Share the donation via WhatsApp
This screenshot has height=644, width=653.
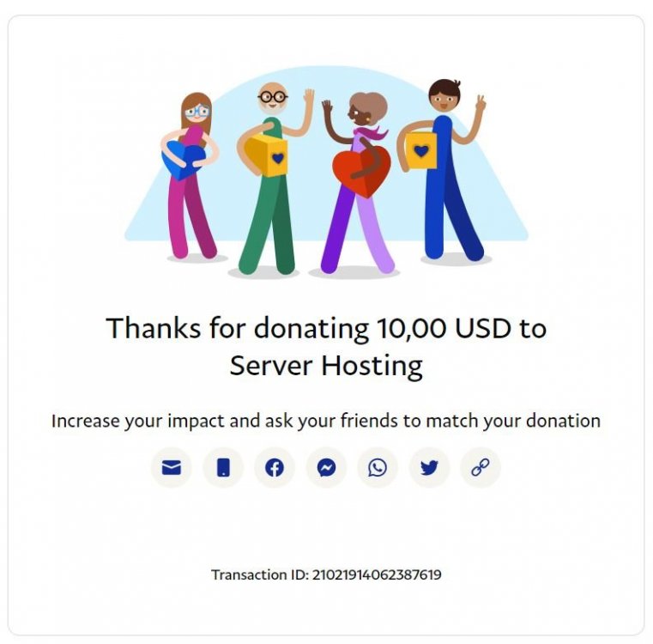click(378, 467)
